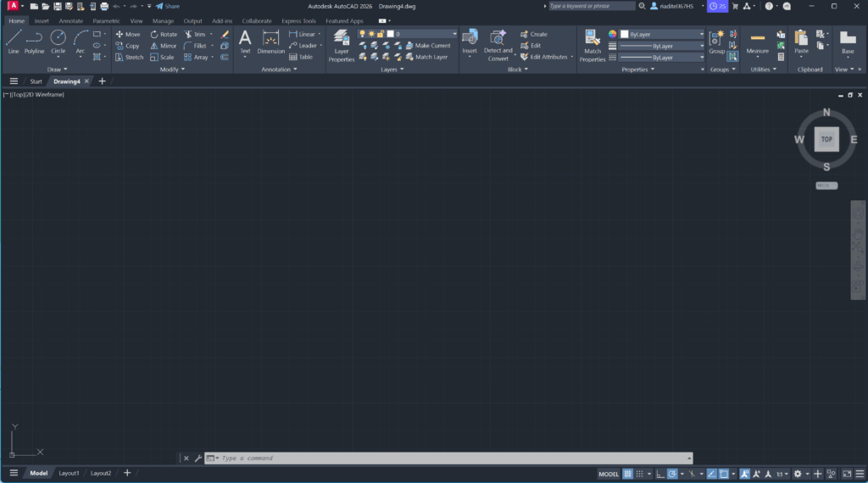
Task: Click the Save icon in quick access toolbar
Action: [57, 6]
